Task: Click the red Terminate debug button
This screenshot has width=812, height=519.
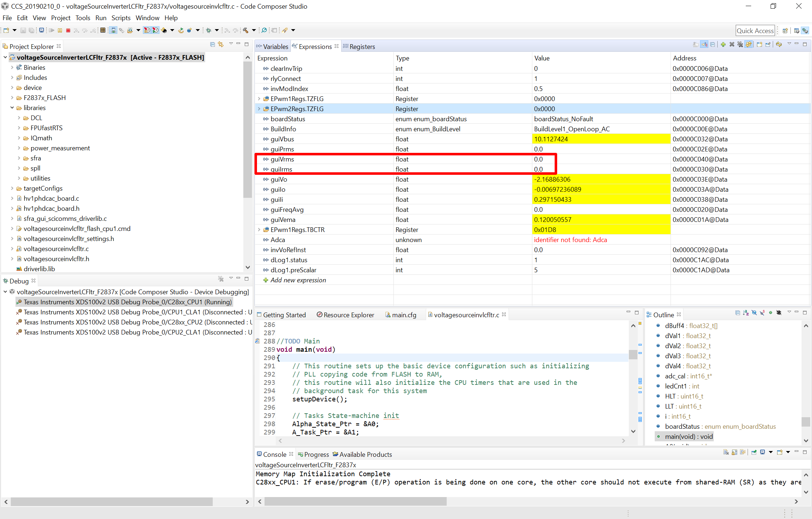Action: tap(68, 31)
